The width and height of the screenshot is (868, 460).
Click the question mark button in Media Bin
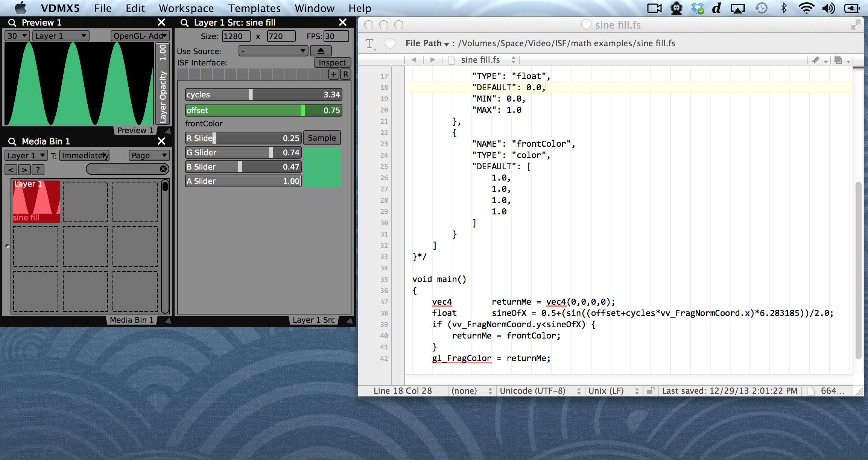(38, 170)
